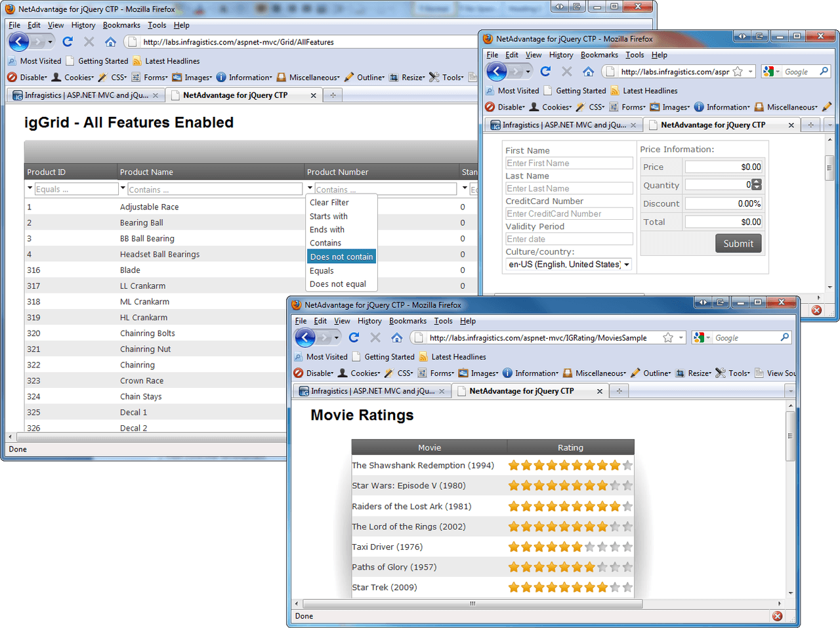Viewport: 840px width, 628px height.
Task: Click the Home icon in the igGrid window
Action: tap(111, 42)
